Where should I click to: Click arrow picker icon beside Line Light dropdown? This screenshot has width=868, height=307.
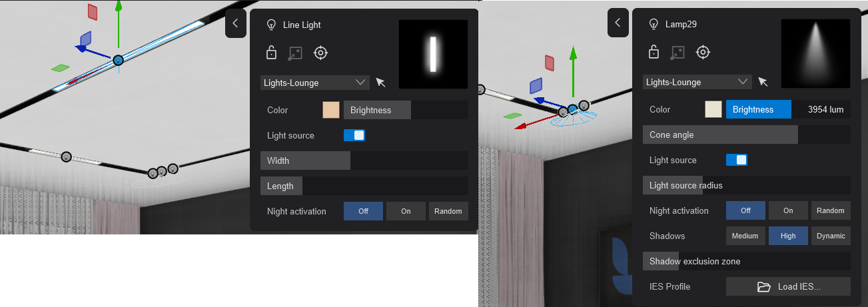(x=381, y=83)
